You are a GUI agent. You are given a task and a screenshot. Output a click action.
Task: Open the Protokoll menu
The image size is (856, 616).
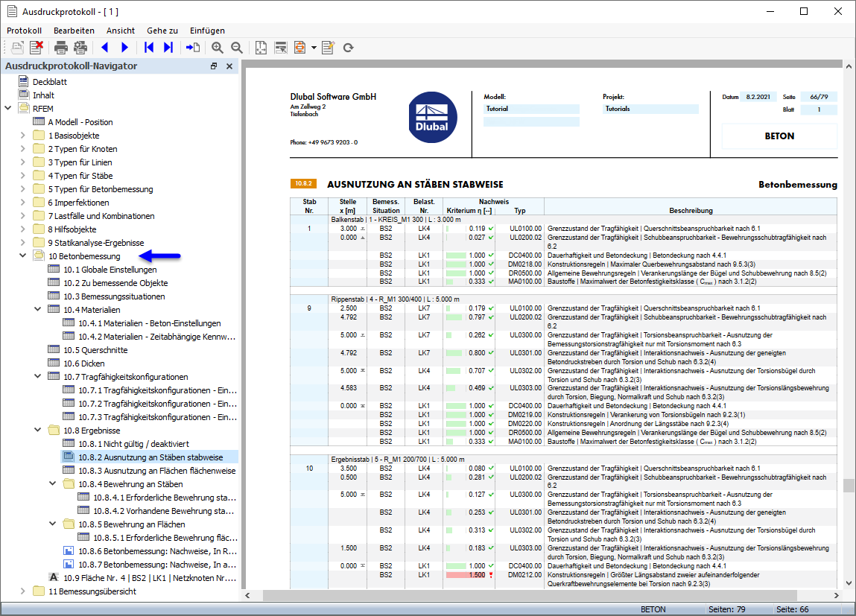click(24, 31)
